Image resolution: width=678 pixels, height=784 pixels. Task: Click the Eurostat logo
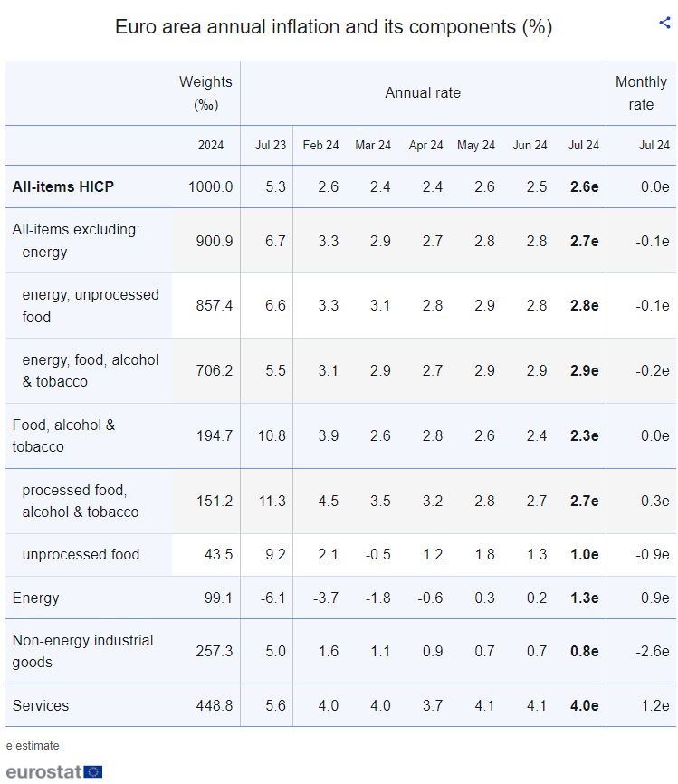(54, 771)
